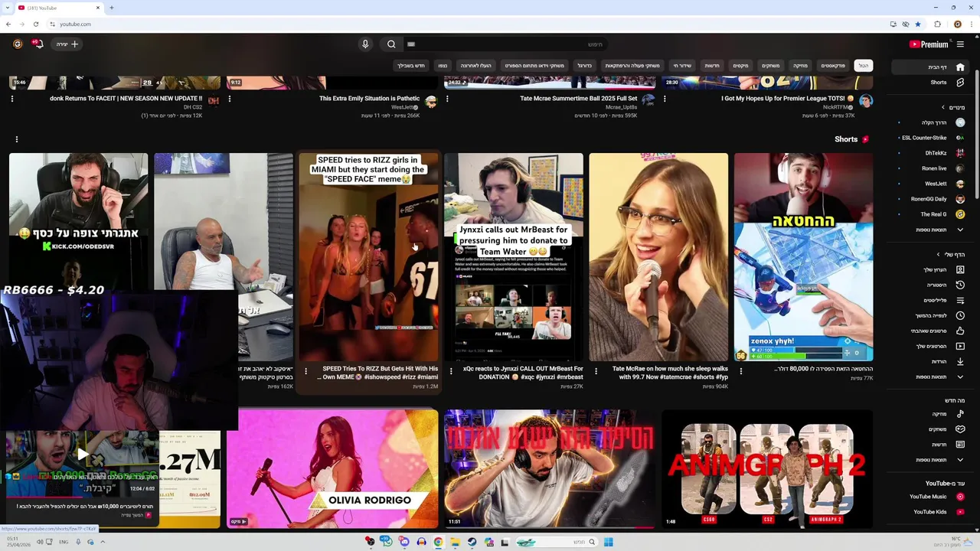Reload the page in browser toolbar
The image size is (980, 551).
[36, 24]
